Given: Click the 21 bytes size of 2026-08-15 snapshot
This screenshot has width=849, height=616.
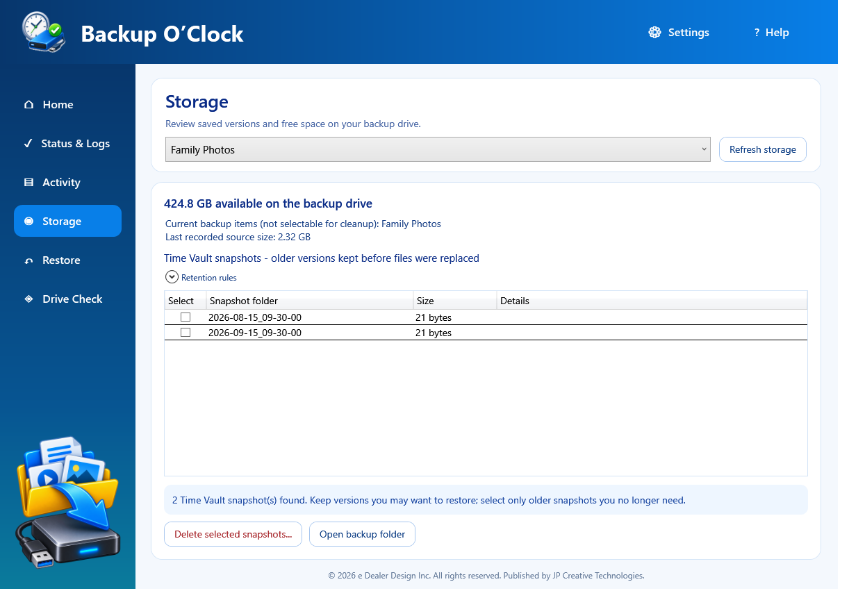Looking at the screenshot, I should click(x=434, y=317).
